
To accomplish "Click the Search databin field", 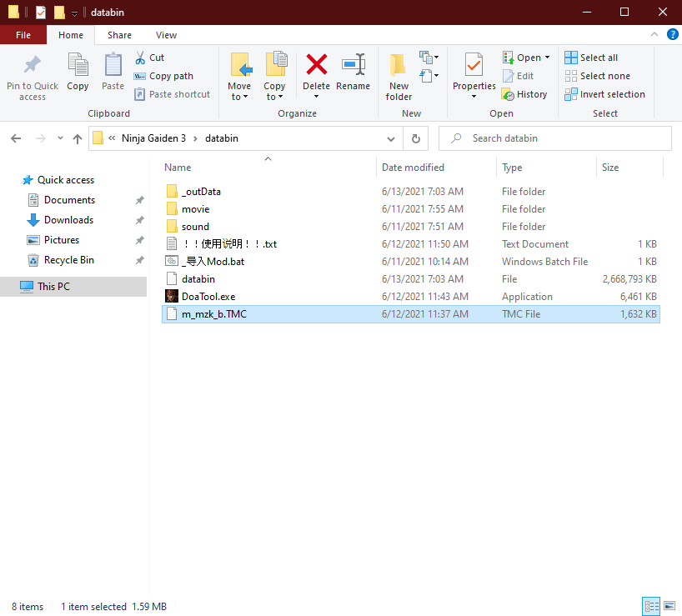I will (555, 138).
